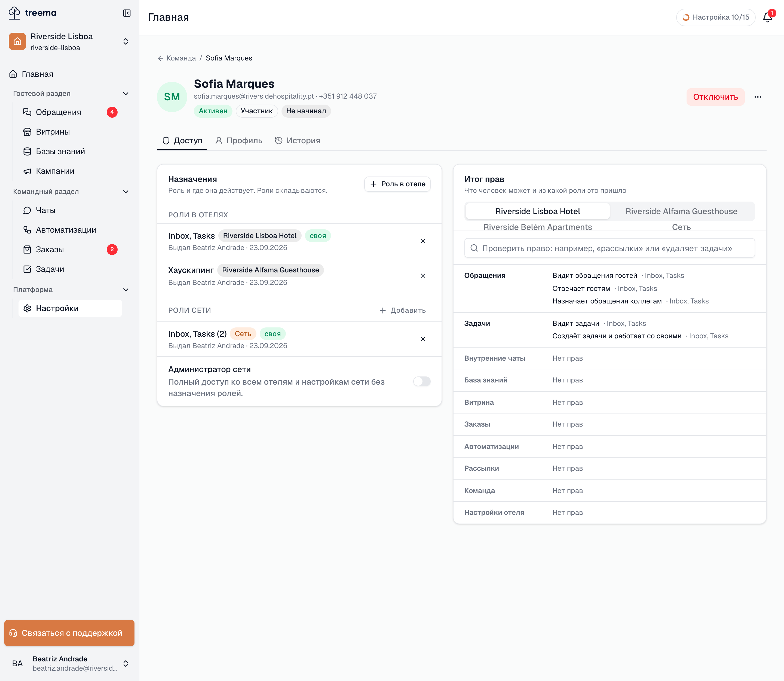
Task: Open the notifications bell
Action: (768, 17)
